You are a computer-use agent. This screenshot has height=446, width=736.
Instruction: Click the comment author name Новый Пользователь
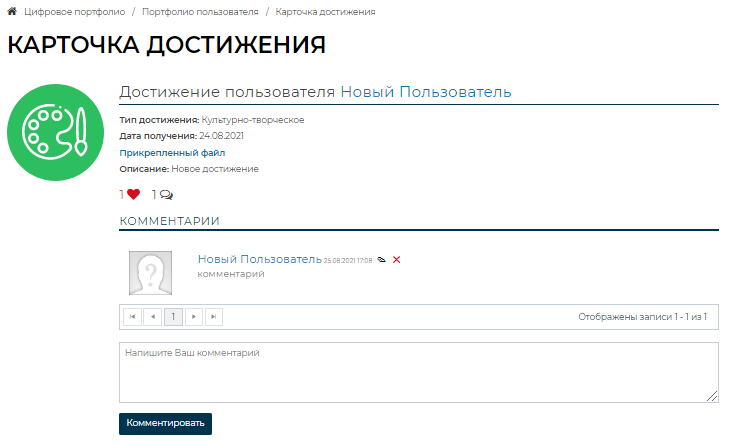click(259, 259)
